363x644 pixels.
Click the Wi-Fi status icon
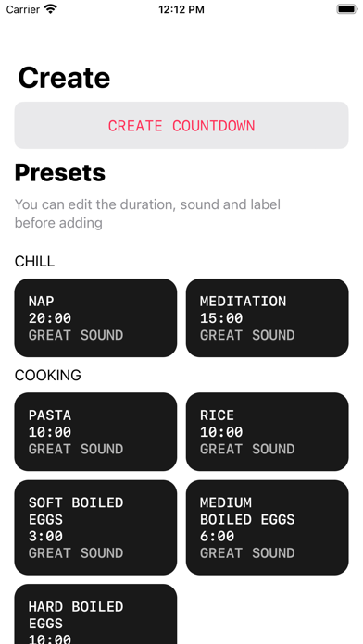click(x=51, y=9)
